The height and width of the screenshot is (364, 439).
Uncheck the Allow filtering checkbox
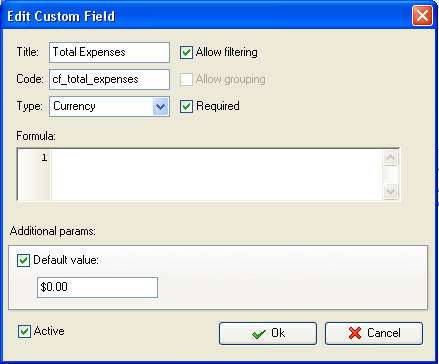(x=186, y=52)
